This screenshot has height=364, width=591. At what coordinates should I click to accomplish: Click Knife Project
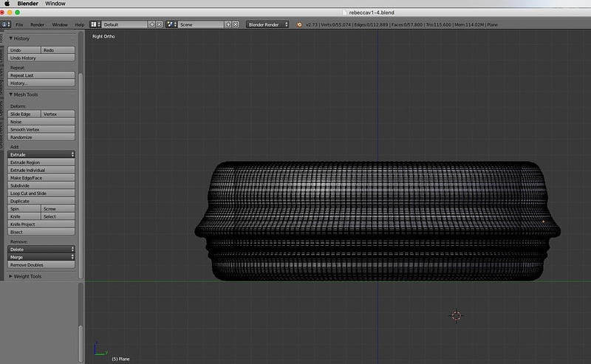click(x=41, y=224)
